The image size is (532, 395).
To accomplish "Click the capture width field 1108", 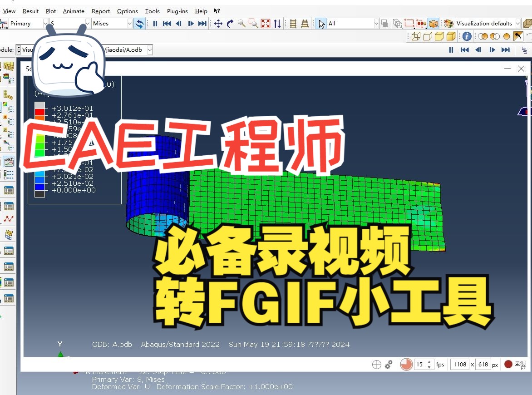I will click(x=460, y=365).
